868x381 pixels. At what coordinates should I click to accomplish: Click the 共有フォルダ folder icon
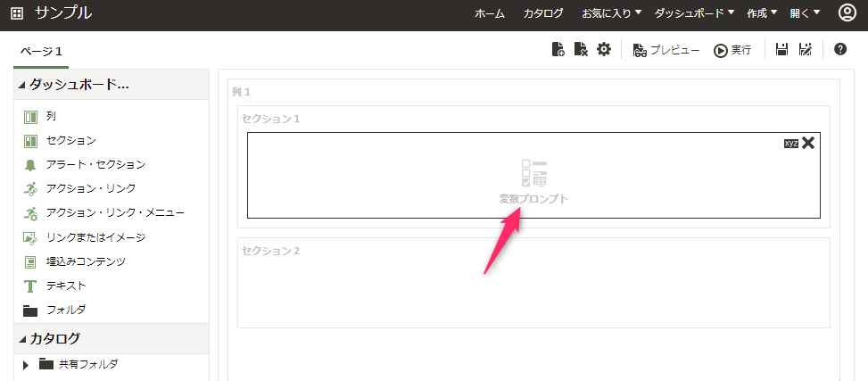tap(46, 364)
